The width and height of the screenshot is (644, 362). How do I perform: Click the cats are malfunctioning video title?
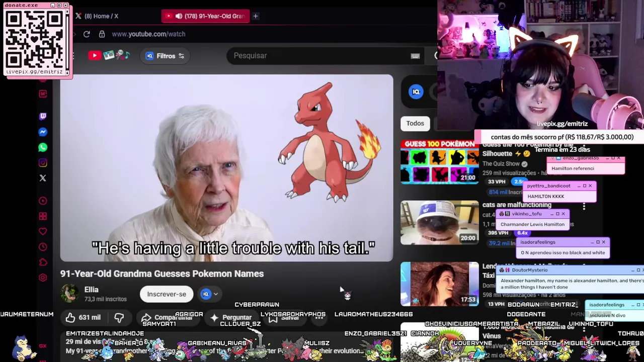[x=517, y=205]
